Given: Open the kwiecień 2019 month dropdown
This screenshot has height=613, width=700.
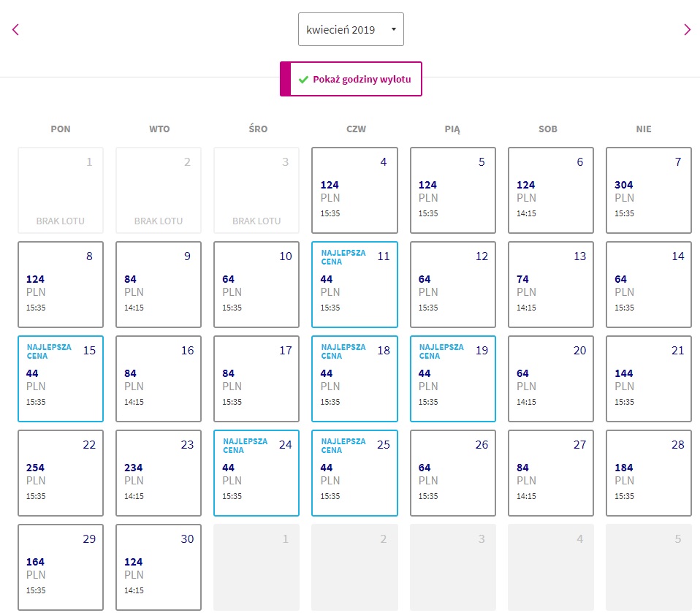Looking at the screenshot, I should click(351, 29).
